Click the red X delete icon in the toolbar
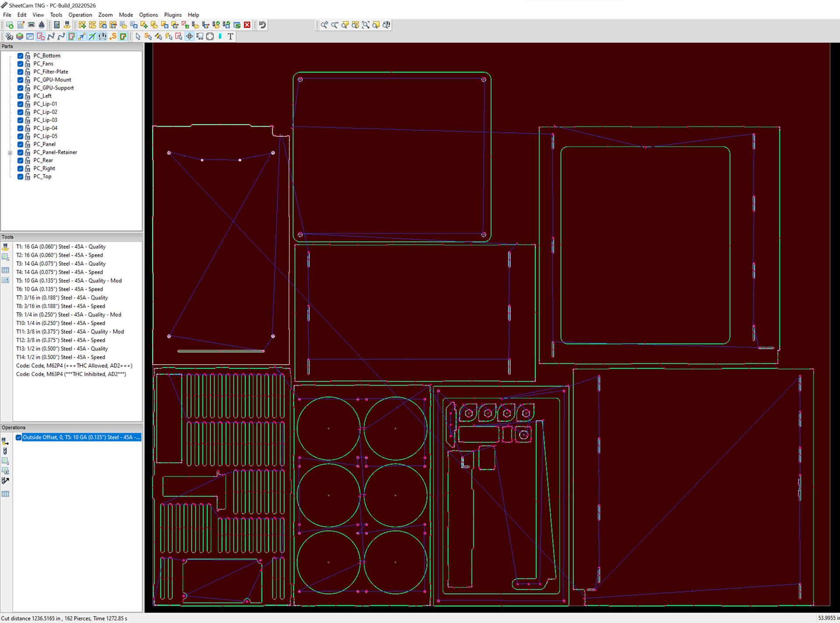The image size is (840, 623). (x=247, y=25)
